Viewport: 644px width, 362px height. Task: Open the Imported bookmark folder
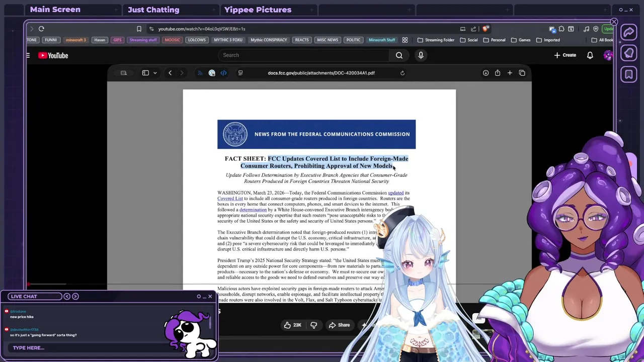(x=548, y=40)
